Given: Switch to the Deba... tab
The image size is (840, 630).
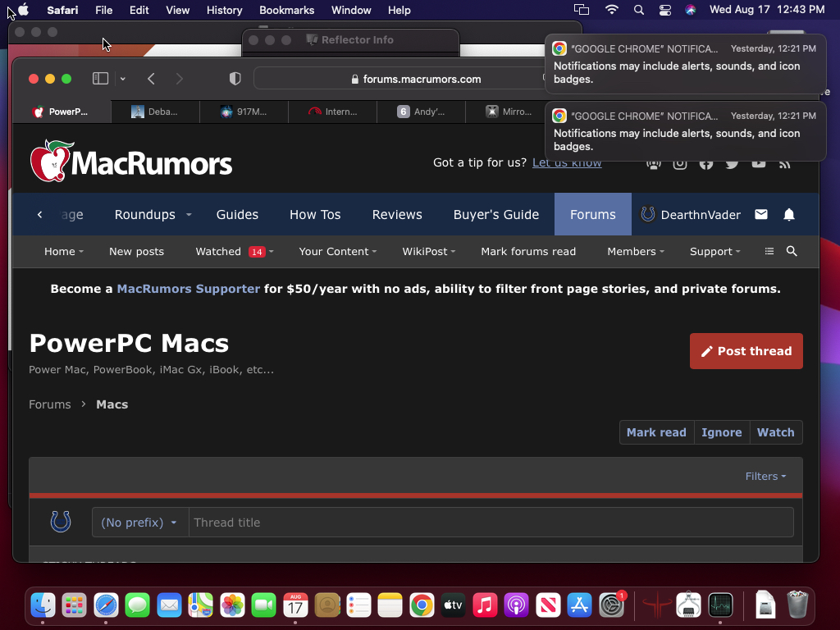Looking at the screenshot, I should click(x=155, y=112).
